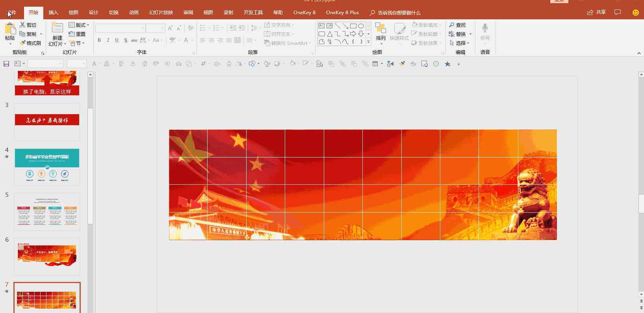644x313 pixels.
Task: Select the curve shape in shapes gallery
Action: [345, 42]
